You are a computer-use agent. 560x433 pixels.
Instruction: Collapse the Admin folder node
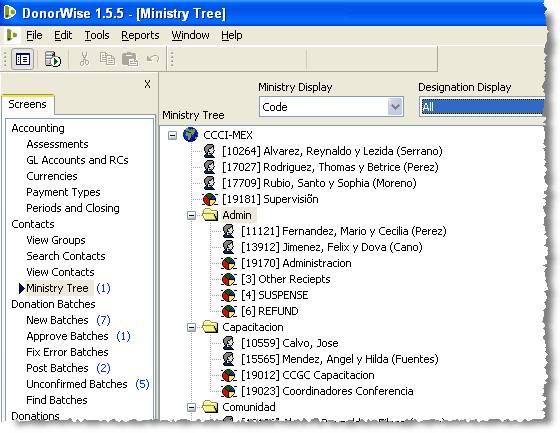pyautogui.click(x=192, y=215)
